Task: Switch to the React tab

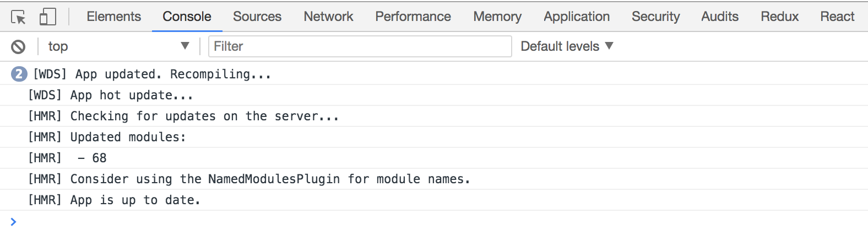Action: [x=837, y=17]
